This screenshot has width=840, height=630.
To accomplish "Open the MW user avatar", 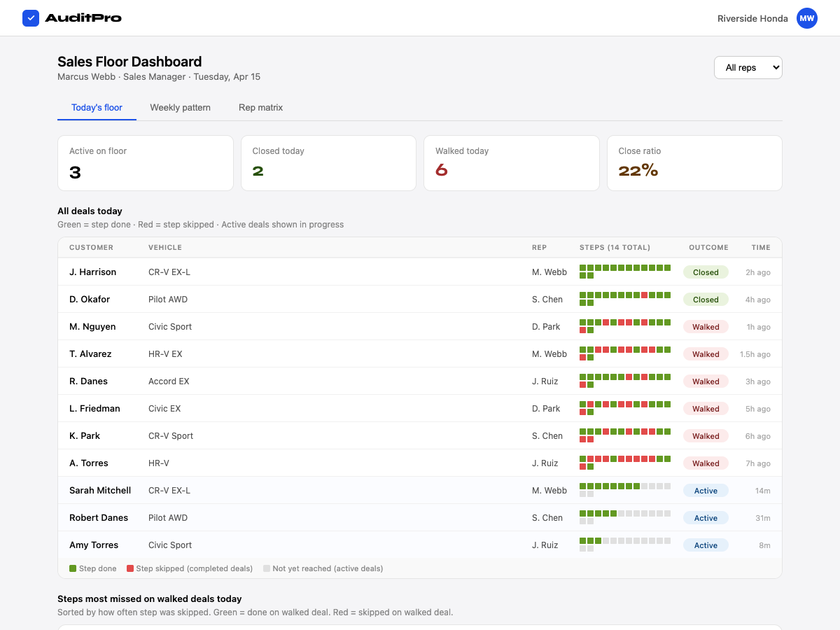I will [807, 18].
